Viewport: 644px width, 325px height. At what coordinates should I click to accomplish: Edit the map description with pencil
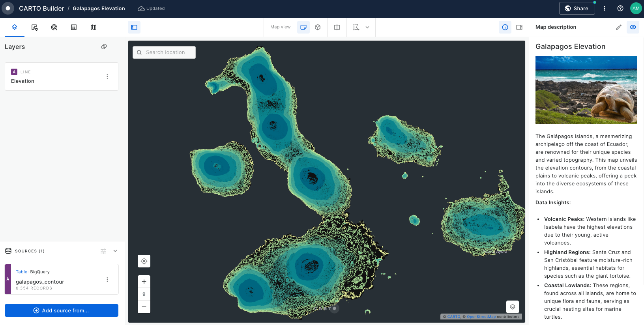[618, 27]
